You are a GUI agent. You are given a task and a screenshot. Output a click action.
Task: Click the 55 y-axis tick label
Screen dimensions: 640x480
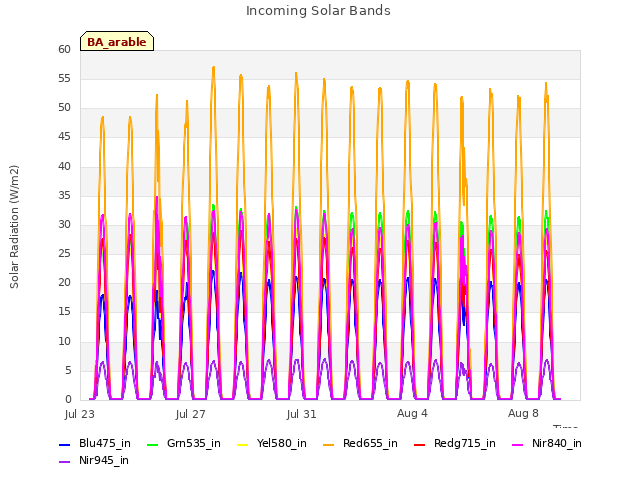[x=64, y=78]
